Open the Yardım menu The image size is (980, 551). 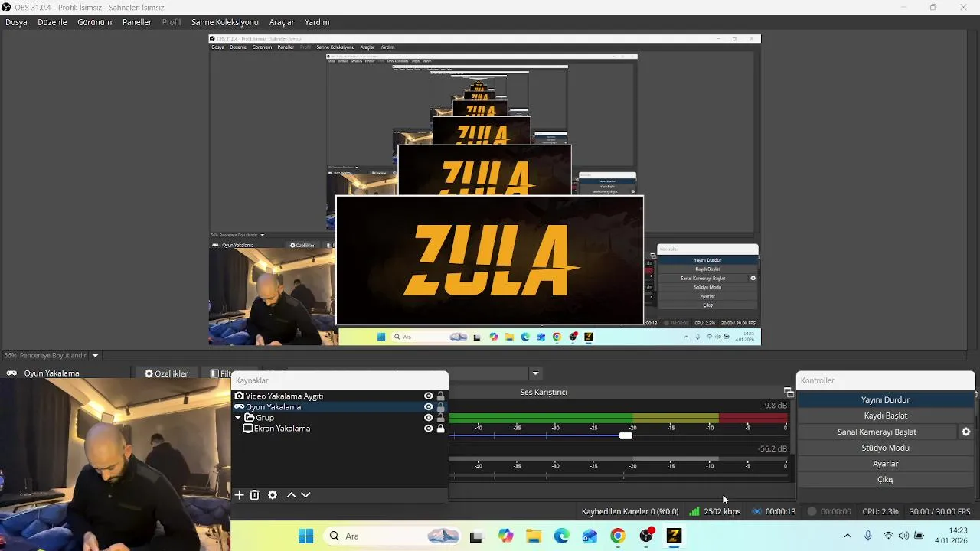coord(317,22)
